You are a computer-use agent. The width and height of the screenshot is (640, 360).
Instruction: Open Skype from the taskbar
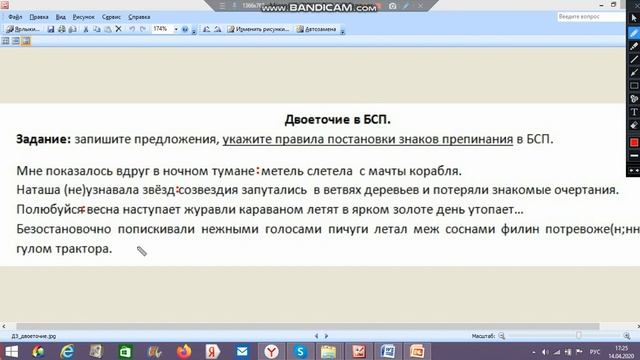(x=300, y=351)
